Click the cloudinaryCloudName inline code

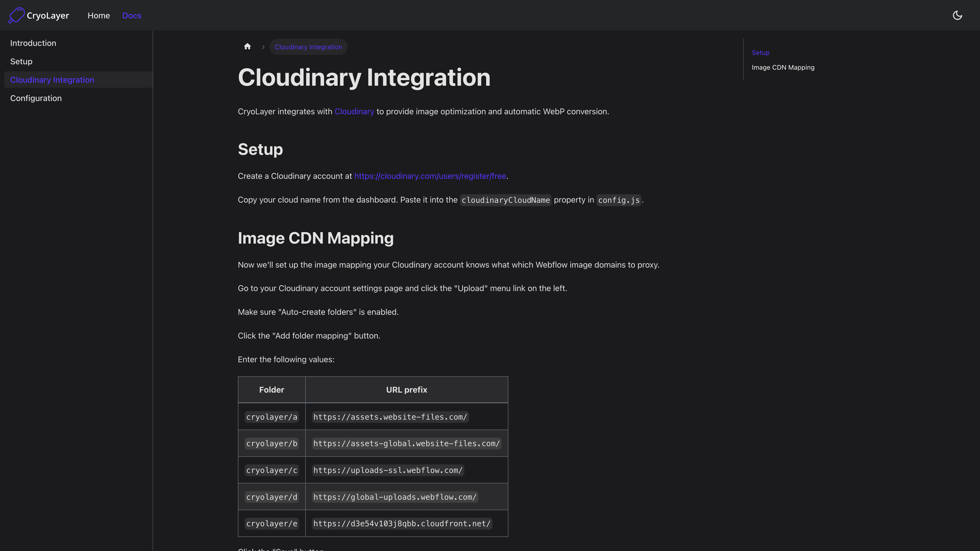point(505,200)
